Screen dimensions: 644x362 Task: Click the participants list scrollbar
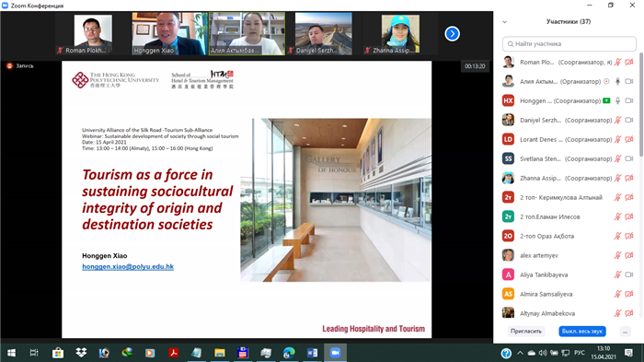(x=640, y=105)
